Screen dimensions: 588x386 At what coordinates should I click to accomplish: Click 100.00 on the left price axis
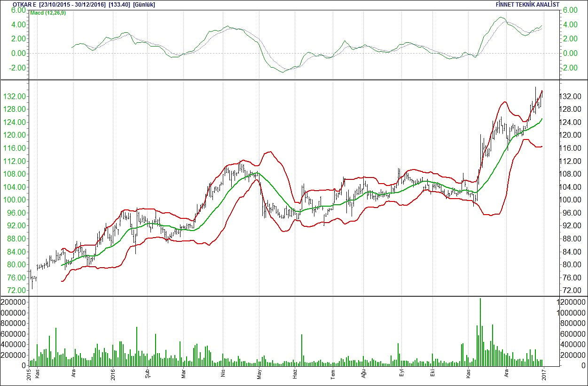pyautogui.click(x=16, y=200)
